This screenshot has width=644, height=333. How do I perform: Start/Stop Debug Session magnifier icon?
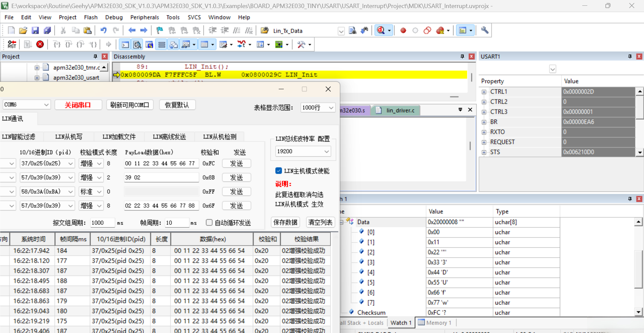pos(381,31)
